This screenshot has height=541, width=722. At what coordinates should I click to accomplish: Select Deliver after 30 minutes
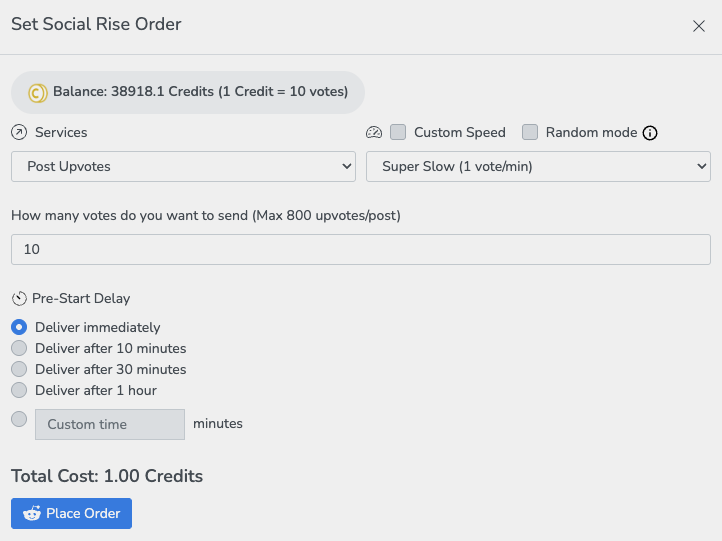pyautogui.click(x=19, y=369)
